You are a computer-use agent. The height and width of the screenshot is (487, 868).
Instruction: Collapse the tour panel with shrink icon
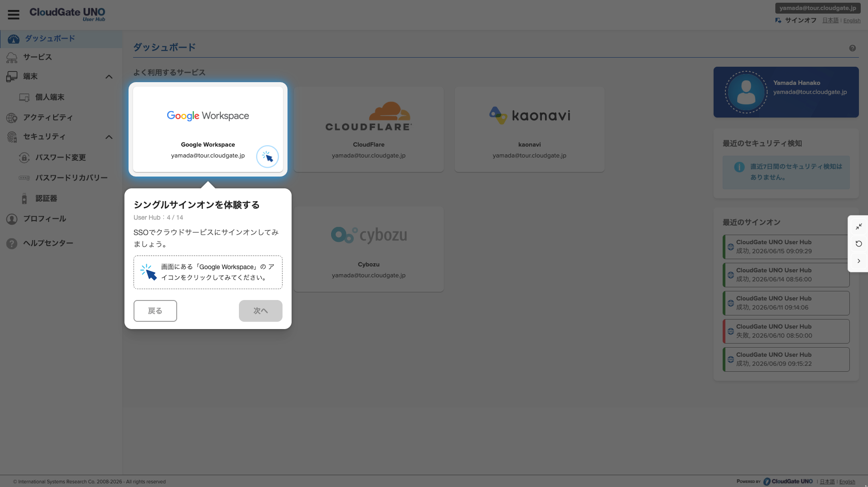pos(858,226)
